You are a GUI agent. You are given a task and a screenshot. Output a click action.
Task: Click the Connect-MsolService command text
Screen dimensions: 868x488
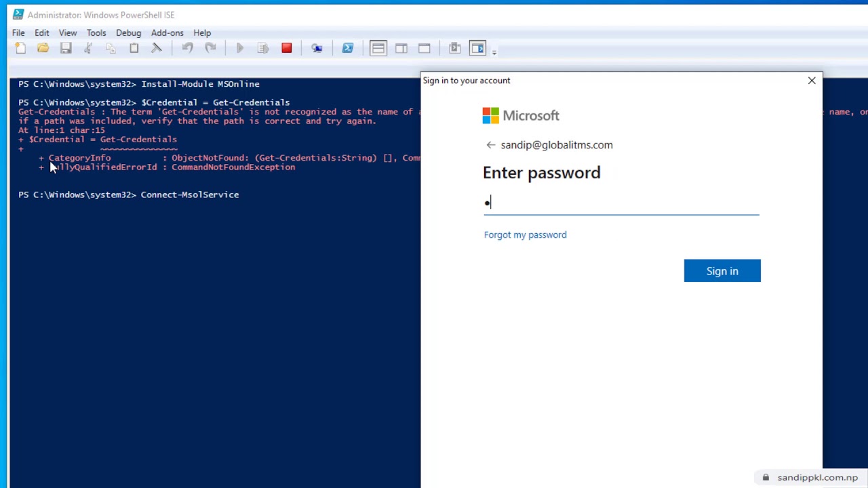pyautogui.click(x=190, y=195)
